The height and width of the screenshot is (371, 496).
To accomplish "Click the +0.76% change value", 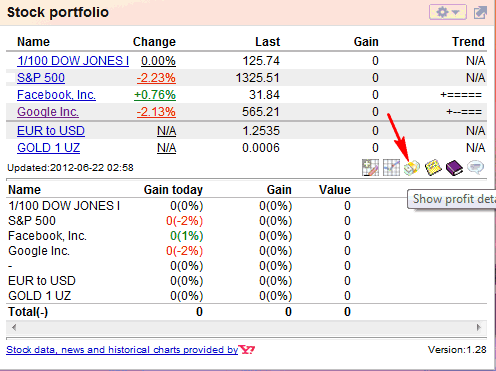I will pyautogui.click(x=155, y=95).
